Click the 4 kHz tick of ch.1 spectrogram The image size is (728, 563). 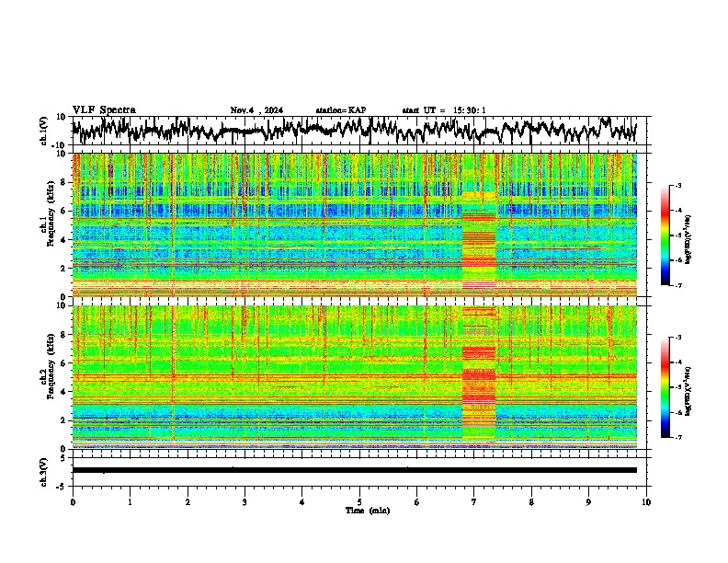click(x=64, y=240)
